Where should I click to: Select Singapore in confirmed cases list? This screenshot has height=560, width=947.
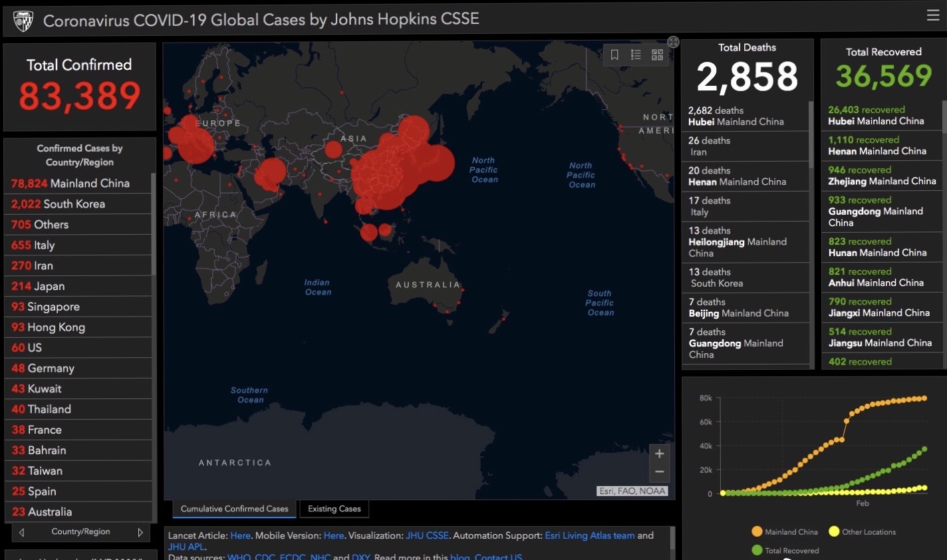coord(78,307)
